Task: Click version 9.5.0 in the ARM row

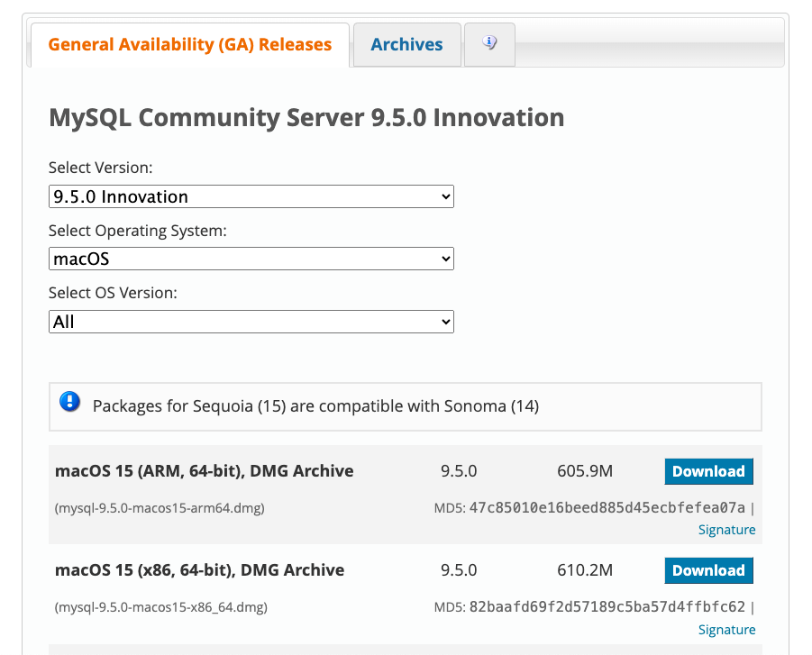Action: point(459,471)
